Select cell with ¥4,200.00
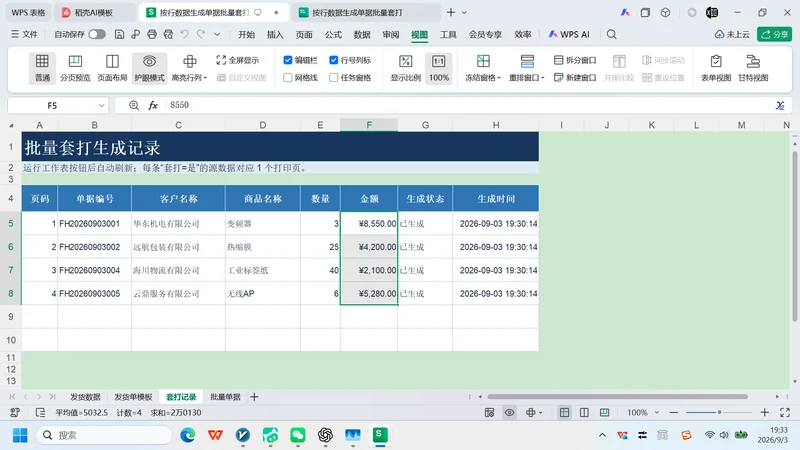The width and height of the screenshot is (800, 450). click(369, 247)
